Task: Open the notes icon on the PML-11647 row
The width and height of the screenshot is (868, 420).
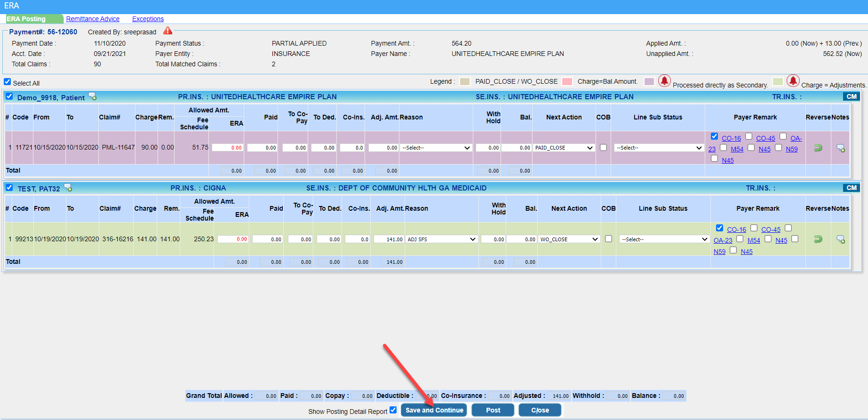Action: (841, 148)
